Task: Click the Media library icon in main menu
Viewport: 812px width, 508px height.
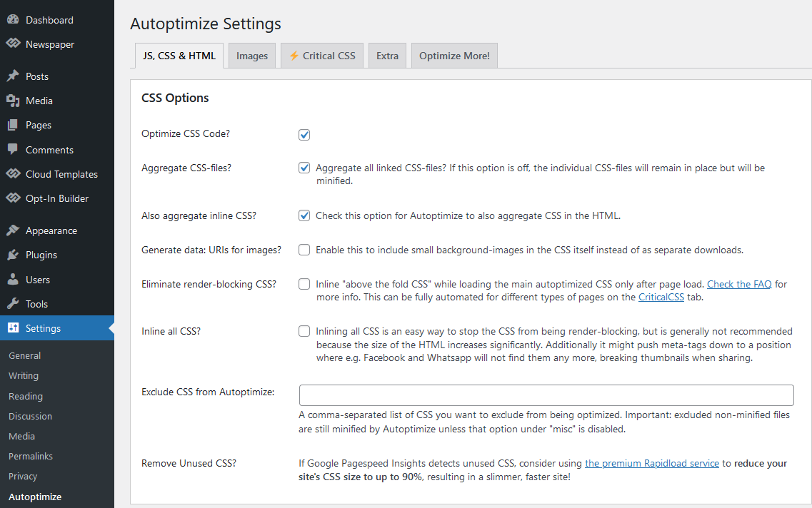Action: tap(13, 101)
